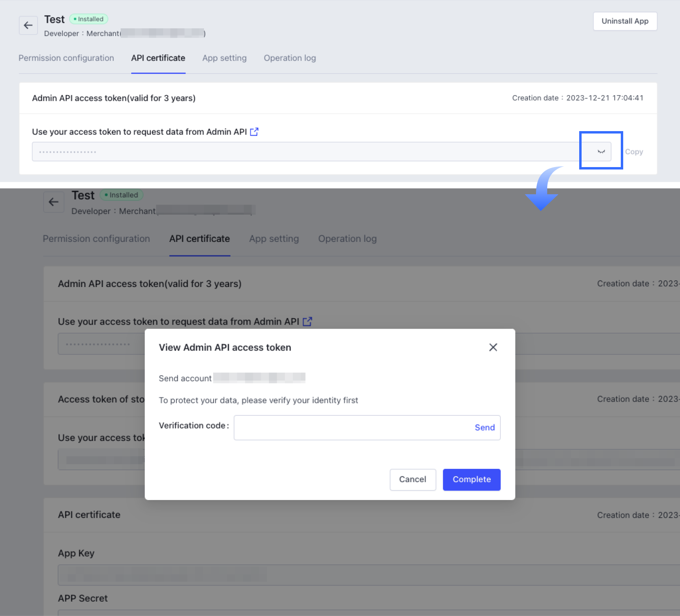Open the App setting tab
The width and height of the screenshot is (680, 616).
click(x=224, y=58)
